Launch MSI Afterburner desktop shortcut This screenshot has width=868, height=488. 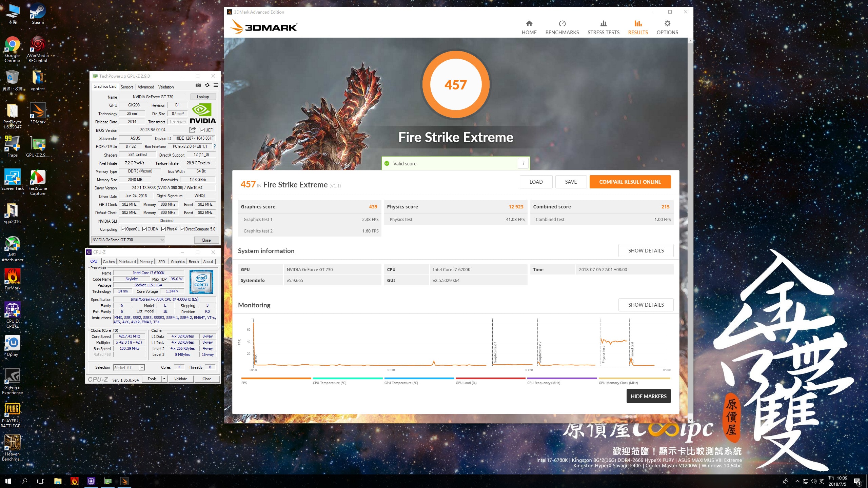click(13, 249)
